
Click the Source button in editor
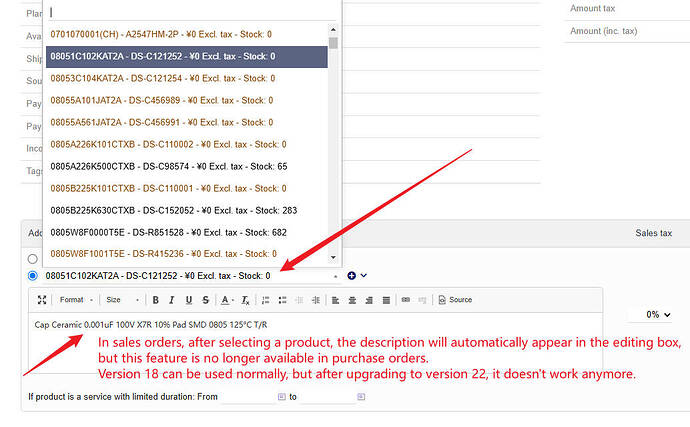[x=455, y=299]
